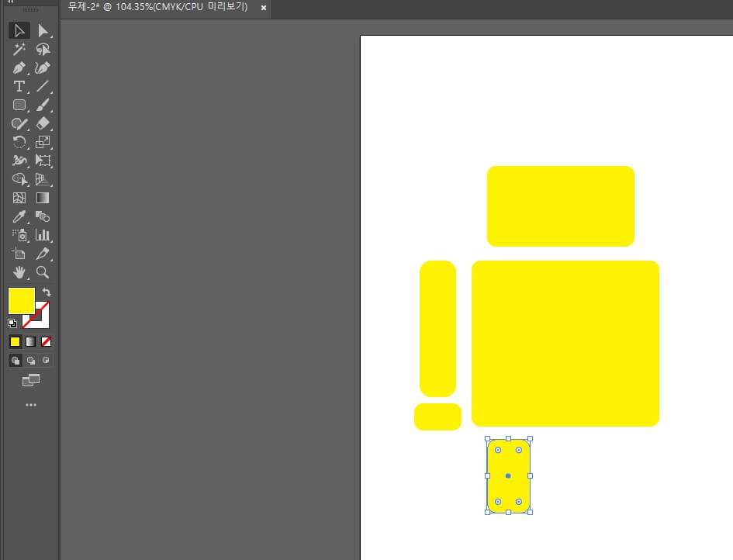Reset to default fill and stroke
733x560 pixels.
click(12, 323)
